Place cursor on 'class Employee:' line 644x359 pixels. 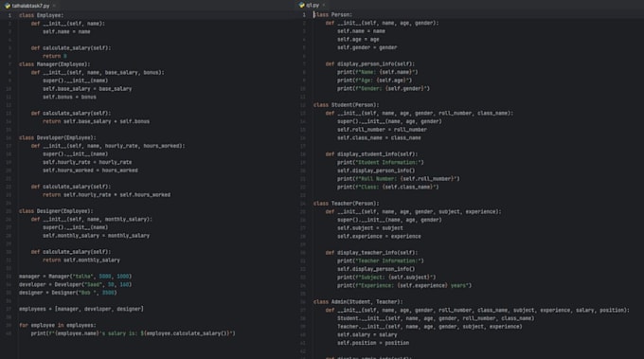41,15
